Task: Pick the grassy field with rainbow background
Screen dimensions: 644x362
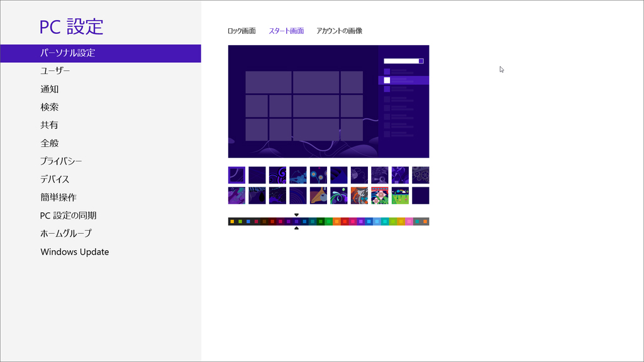Action: click(400, 195)
